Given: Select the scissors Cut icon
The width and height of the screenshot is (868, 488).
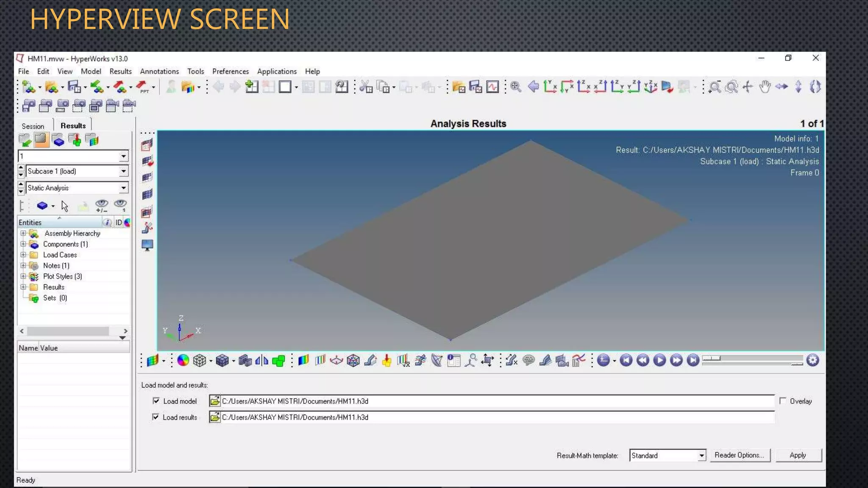Looking at the screenshot, I should (x=365, y=87).
